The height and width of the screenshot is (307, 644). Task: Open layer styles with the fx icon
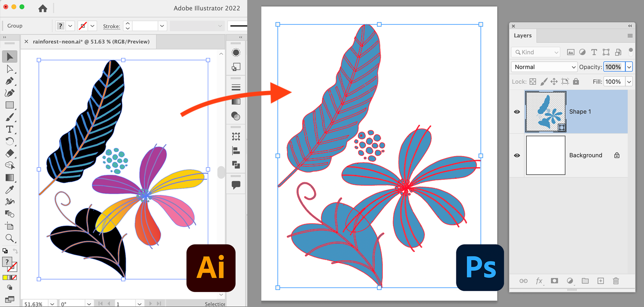539,281
